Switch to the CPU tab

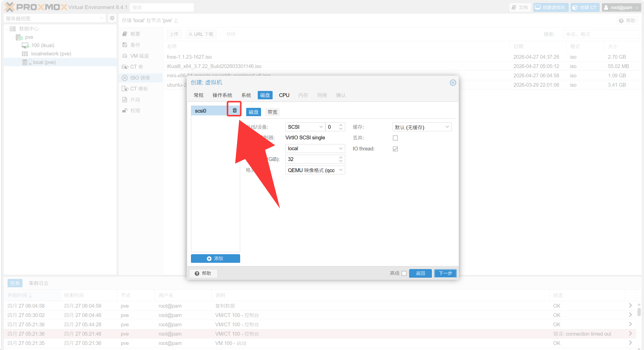[284, 95]
